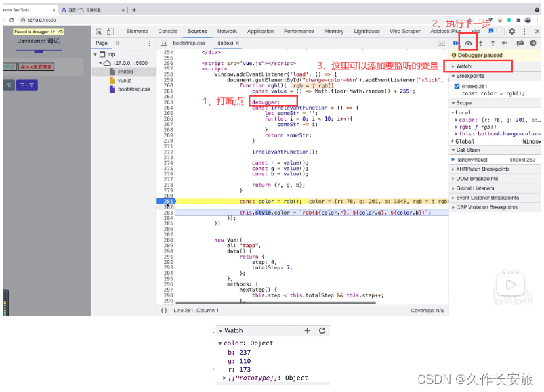Collapse the top frame tree node

95,55
